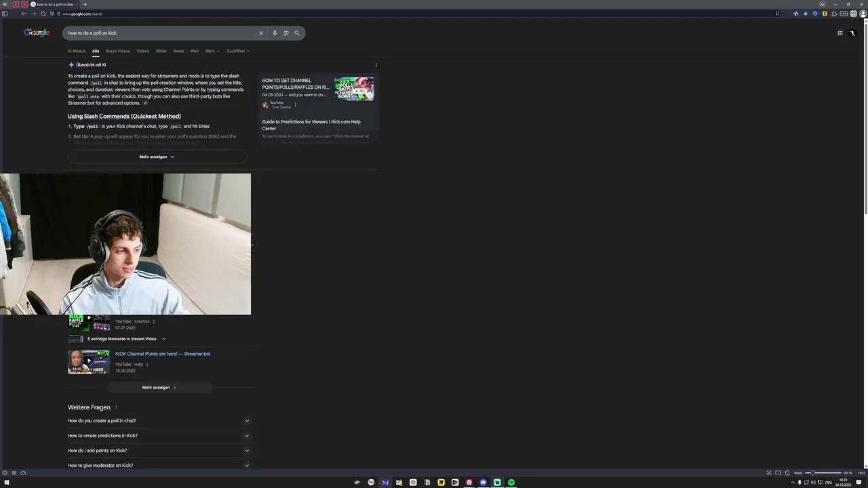Open 'Guide to Predictions for Viewers' link
Viewport: 868px width, 488px height.
tap(311, 125)
